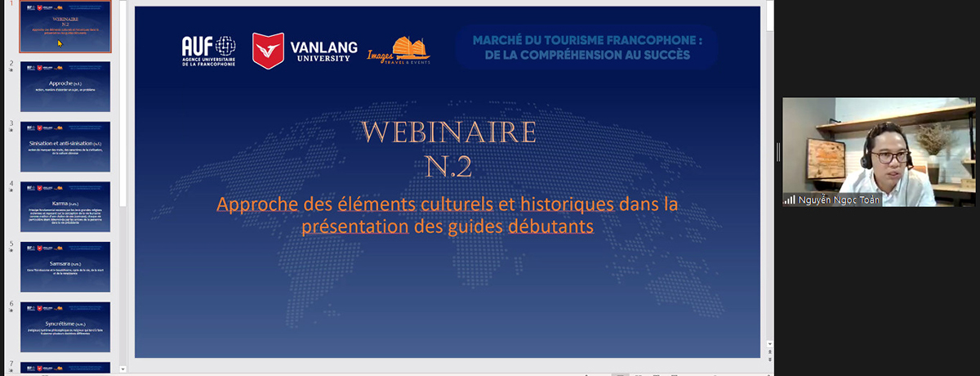Select the Van Lang University logo
Viewport: 980px width, 376px height.
(305, 51)
